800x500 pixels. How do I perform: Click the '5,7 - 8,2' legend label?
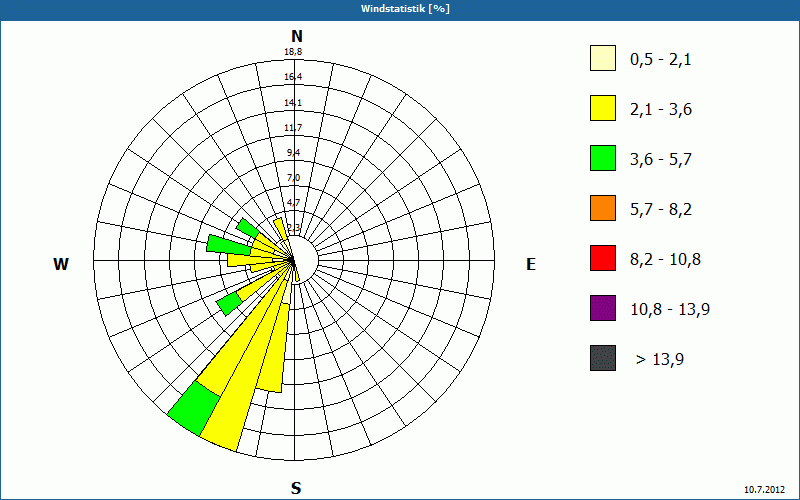coord(661,210)
